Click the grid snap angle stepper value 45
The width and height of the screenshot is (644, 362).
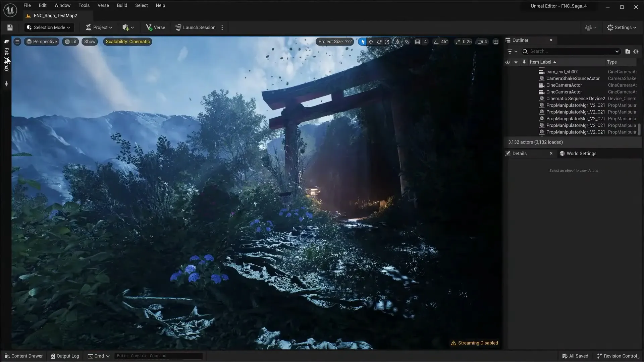coord(444,41)
